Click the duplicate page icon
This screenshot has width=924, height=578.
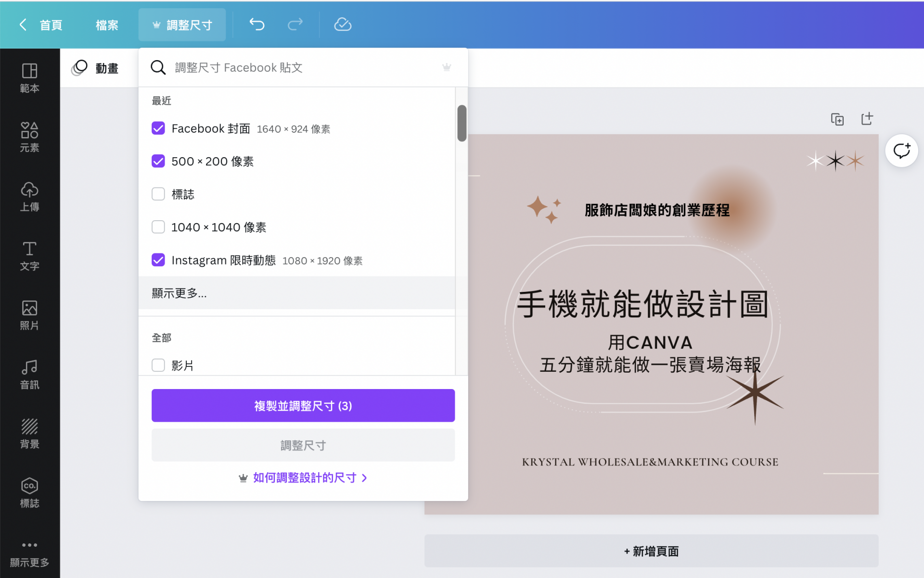coord(837,119)
